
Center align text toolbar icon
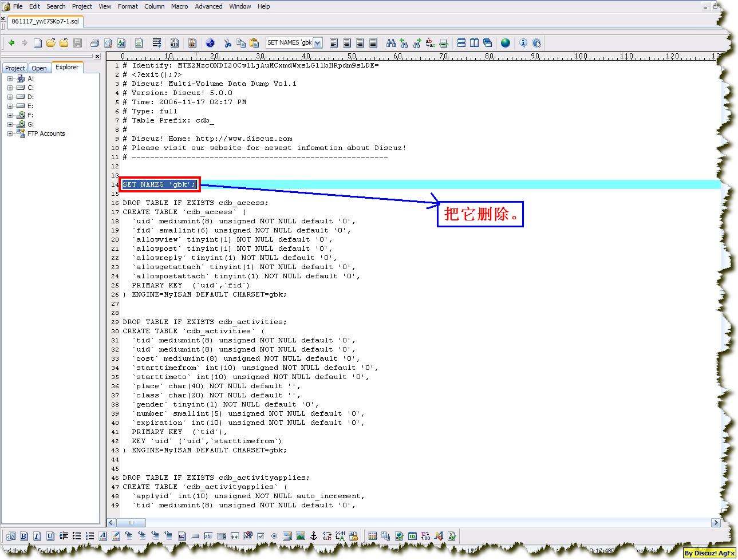click(347, 43)
